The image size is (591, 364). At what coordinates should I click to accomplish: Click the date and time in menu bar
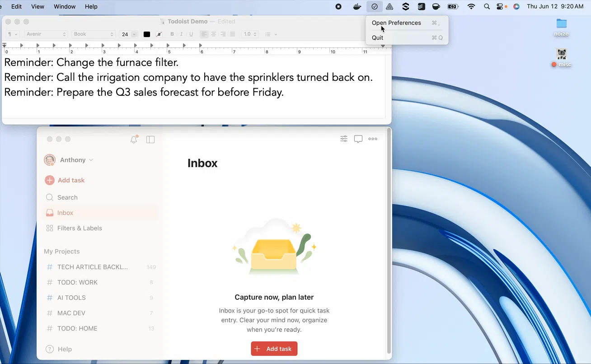[x=555, y=6]
